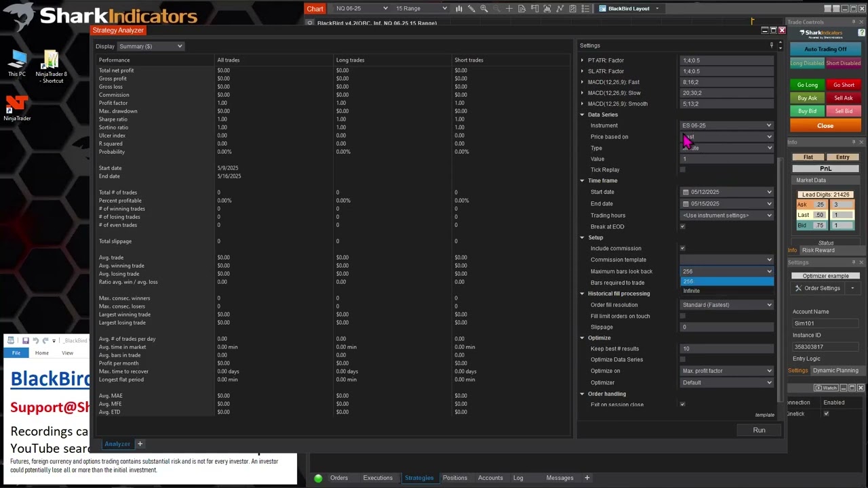Open the Strategies icon in chart toolbar
The width and height of the screenshot is (868, 488).
573,9
